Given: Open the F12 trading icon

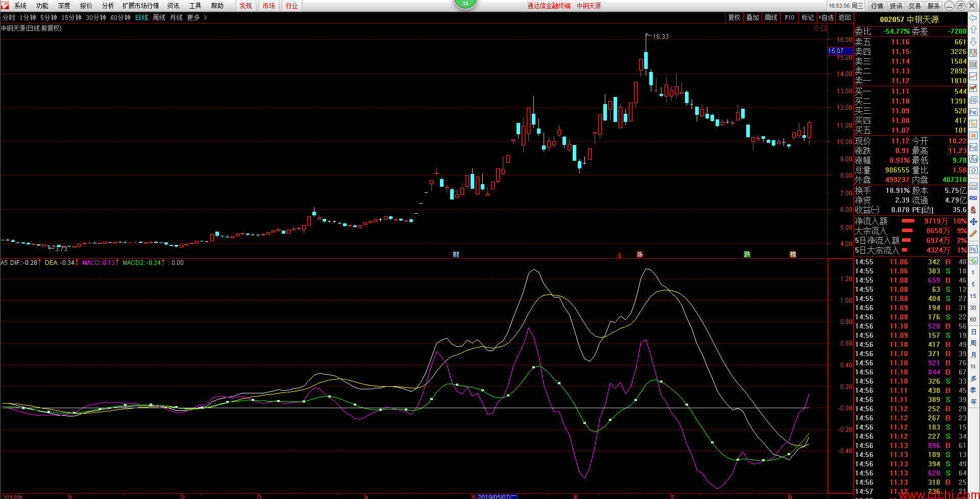Looking at the screenshot, I should coord(973,147).
